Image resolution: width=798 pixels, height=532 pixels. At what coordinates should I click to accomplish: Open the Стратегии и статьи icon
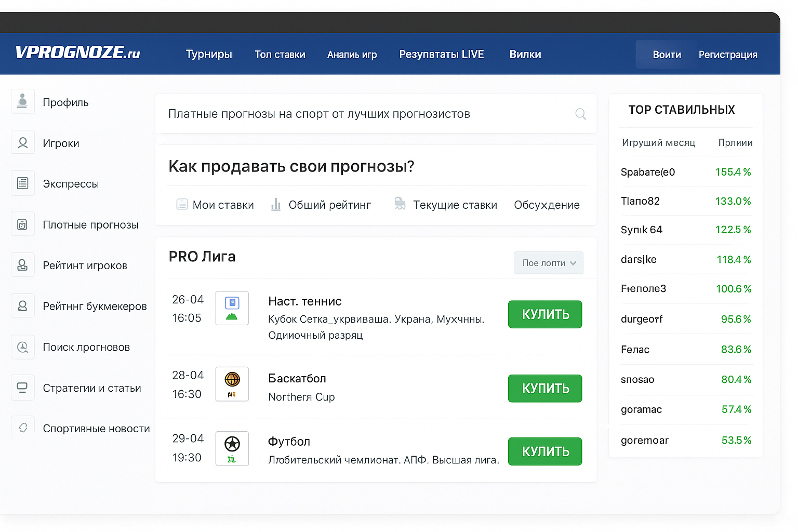point(22,388)
